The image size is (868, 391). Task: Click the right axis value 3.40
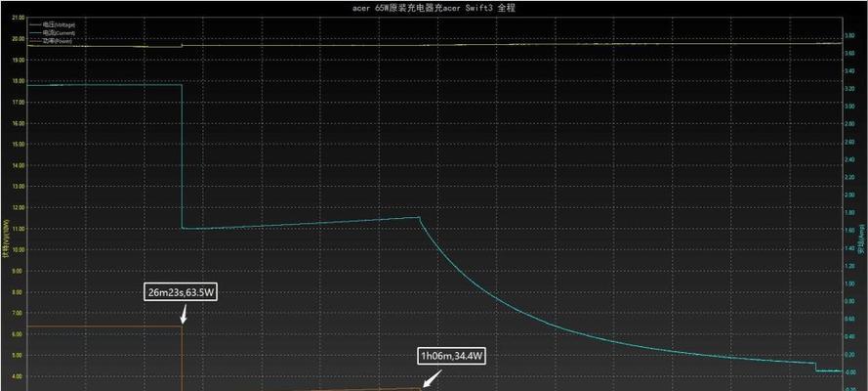click(x=848, y=71)
